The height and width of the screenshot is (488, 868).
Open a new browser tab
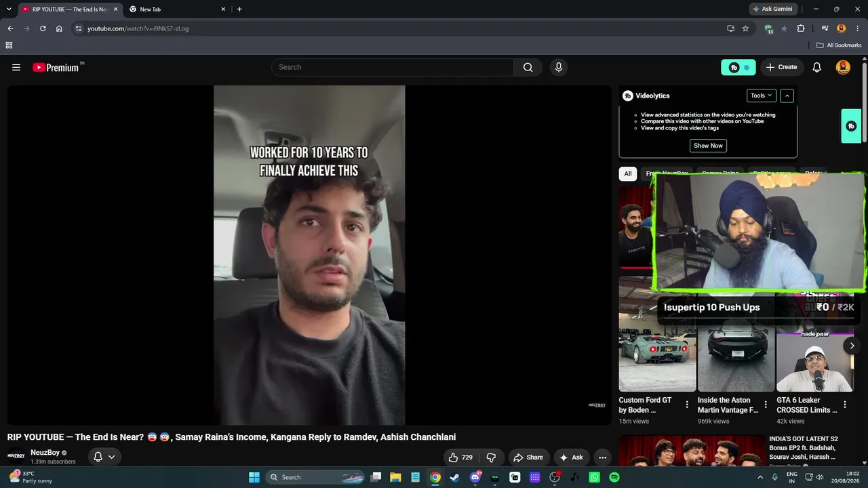pyautogui.click(x=239, y=9)
